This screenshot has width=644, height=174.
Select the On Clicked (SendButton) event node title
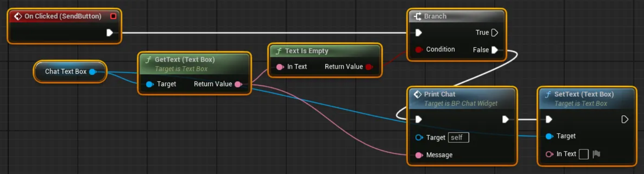tap(63, 16)
